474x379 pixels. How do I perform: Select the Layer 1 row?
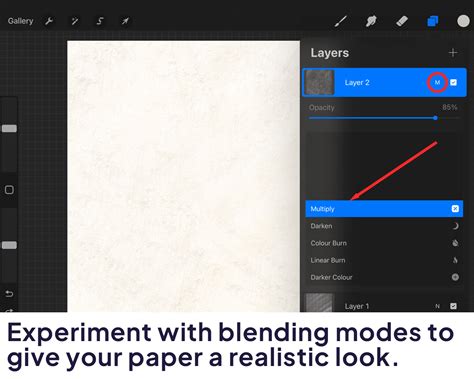pyautogui.click(x=384, y=303)
